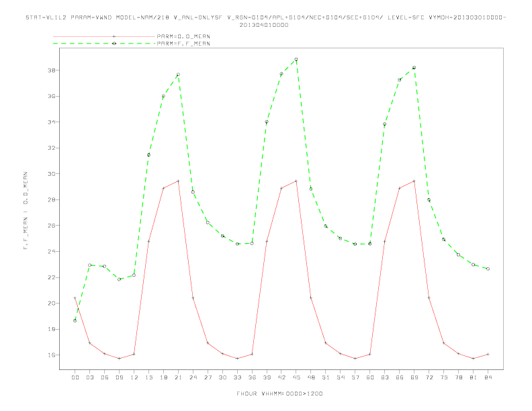Click y-axis tick label 30
Screen dimensions: 532x411
pos(52,174)
